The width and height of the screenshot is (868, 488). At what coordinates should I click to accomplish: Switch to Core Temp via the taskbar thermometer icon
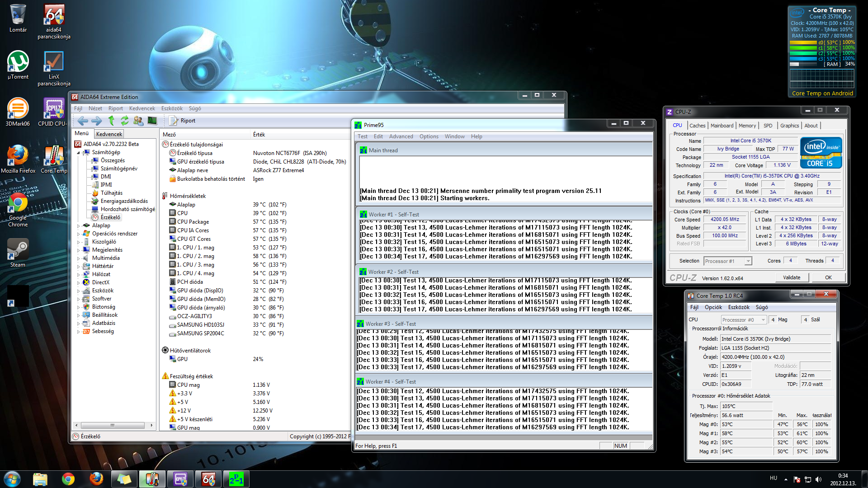(152, 479)
